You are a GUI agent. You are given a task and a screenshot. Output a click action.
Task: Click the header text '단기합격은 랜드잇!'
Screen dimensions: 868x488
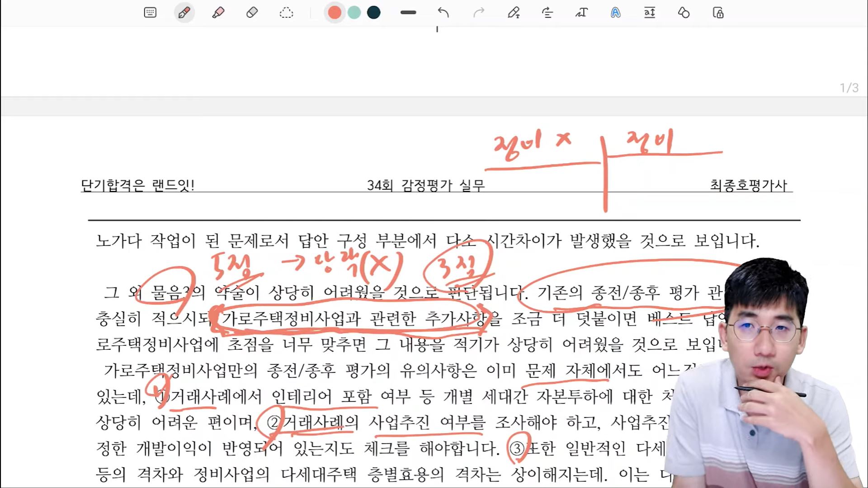coord(137,185)
